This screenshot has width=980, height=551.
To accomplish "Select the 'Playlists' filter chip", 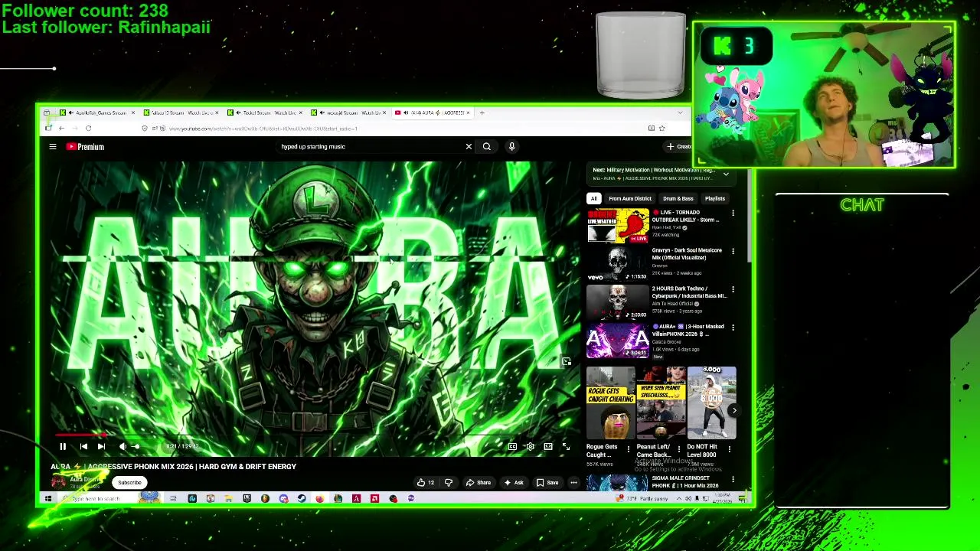I will pyautogui.click(x=715, y=199).
